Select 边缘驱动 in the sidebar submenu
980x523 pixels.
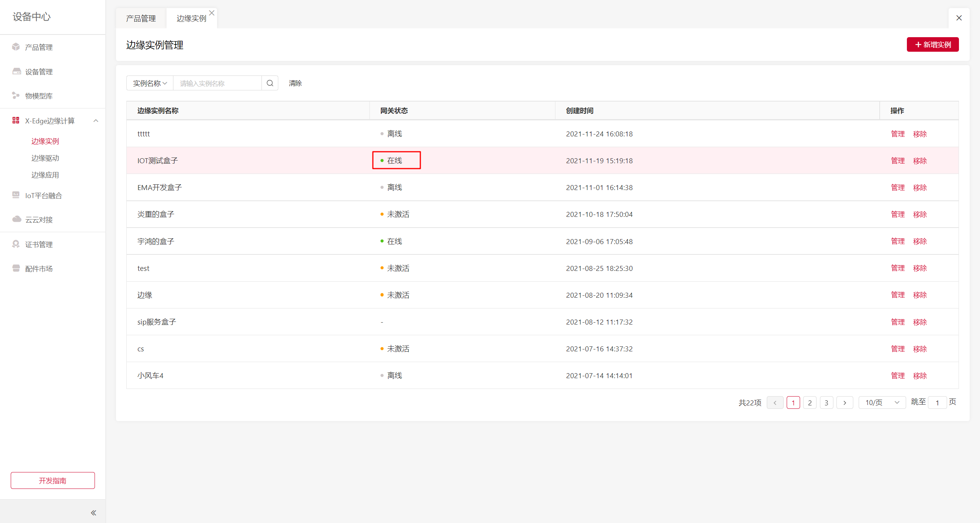click(x=45, y=158)
